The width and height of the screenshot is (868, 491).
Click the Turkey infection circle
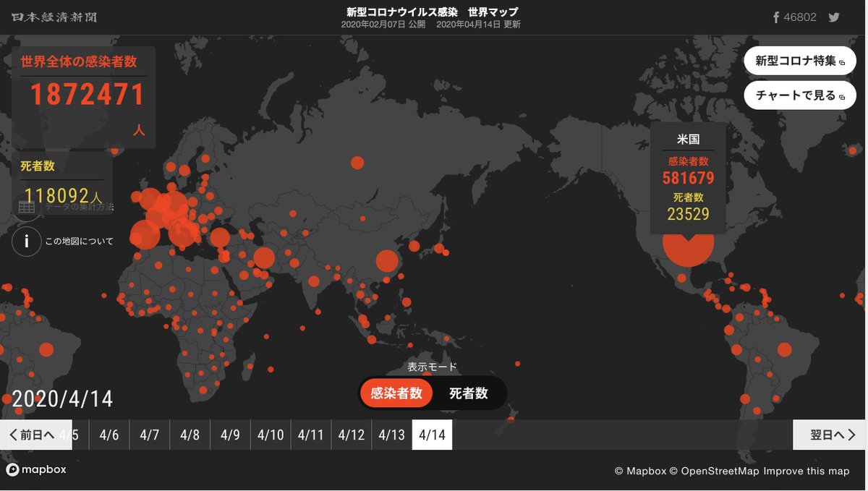(219, 237)
